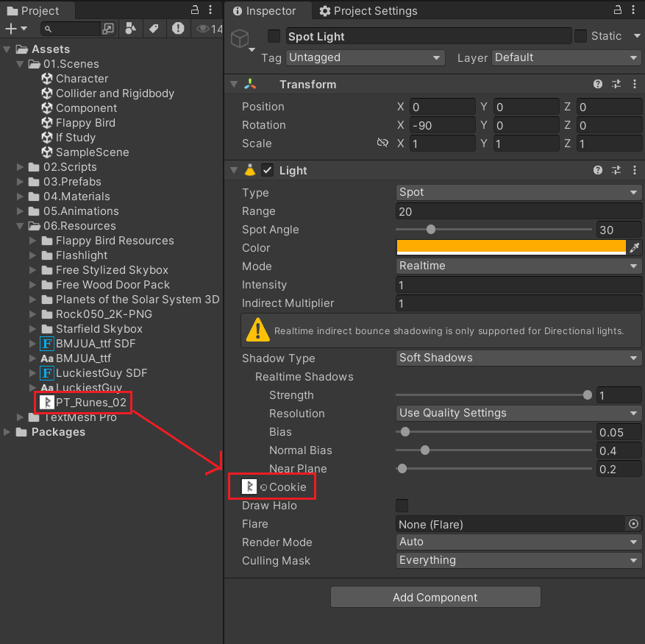
Task: Click the orange light Color swatch
Action: point(511,247)
